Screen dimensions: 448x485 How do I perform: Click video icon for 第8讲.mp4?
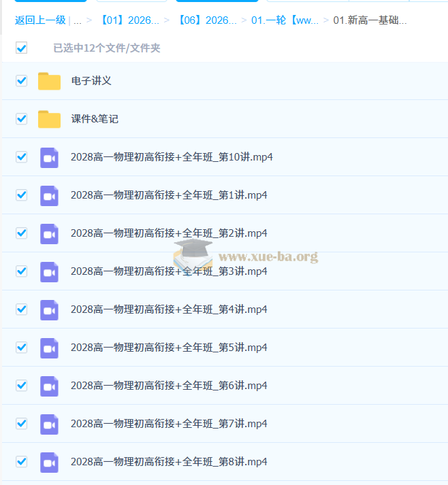tap(49, 462)
